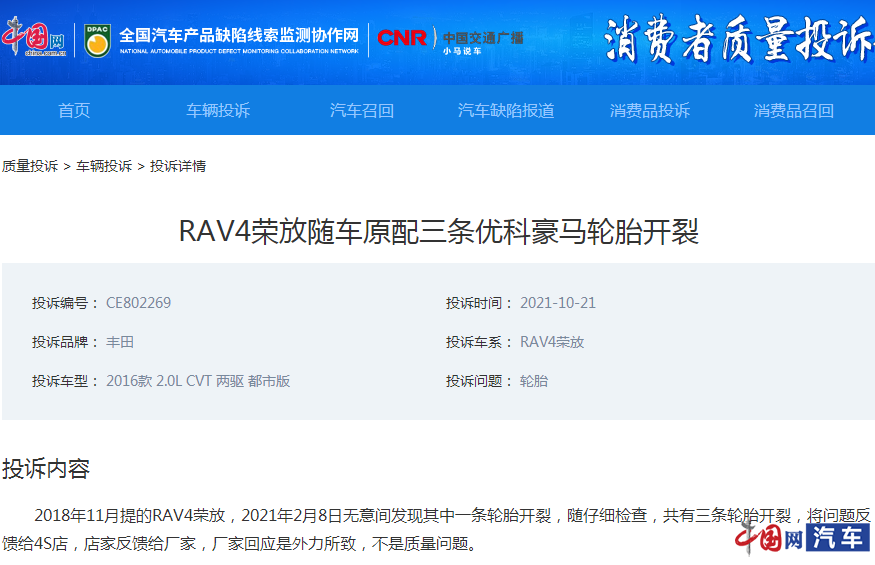Click the DPAC shield logo
875x565 pixels.
[98, 40]
